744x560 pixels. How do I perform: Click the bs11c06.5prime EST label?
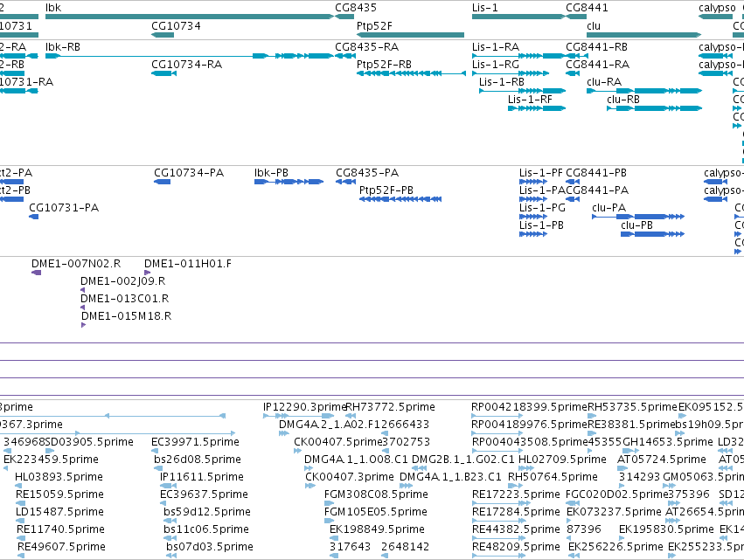click(x=206, y=529)
